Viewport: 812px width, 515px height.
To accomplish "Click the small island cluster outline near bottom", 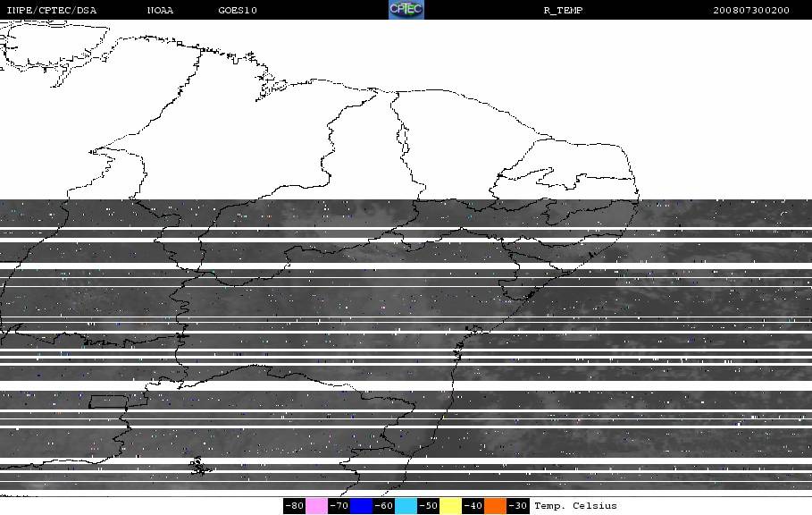I will click(199, 466).
